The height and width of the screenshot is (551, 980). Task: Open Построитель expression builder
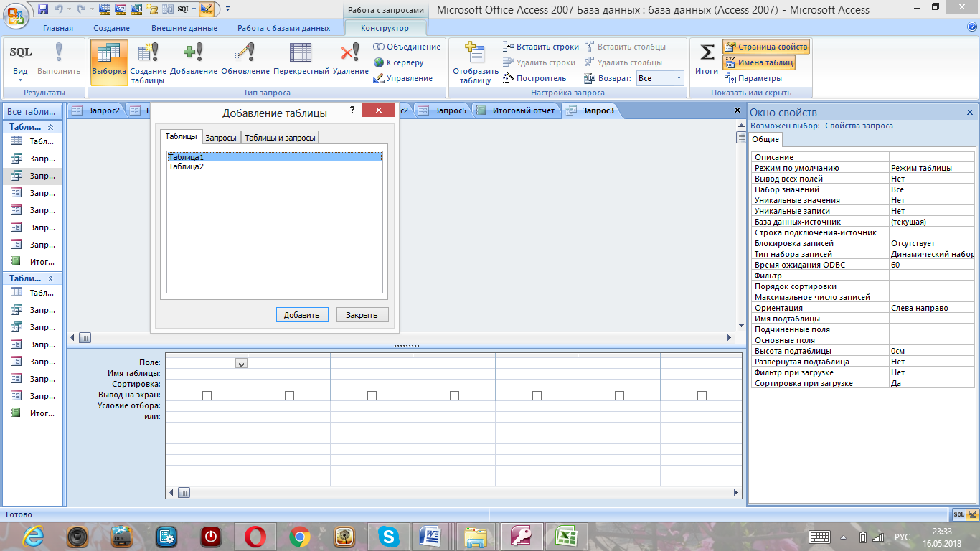tap(534, 78)
